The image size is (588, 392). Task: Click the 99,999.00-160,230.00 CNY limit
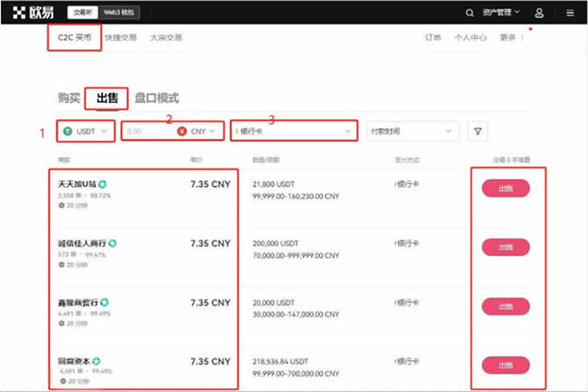(296, 196)
